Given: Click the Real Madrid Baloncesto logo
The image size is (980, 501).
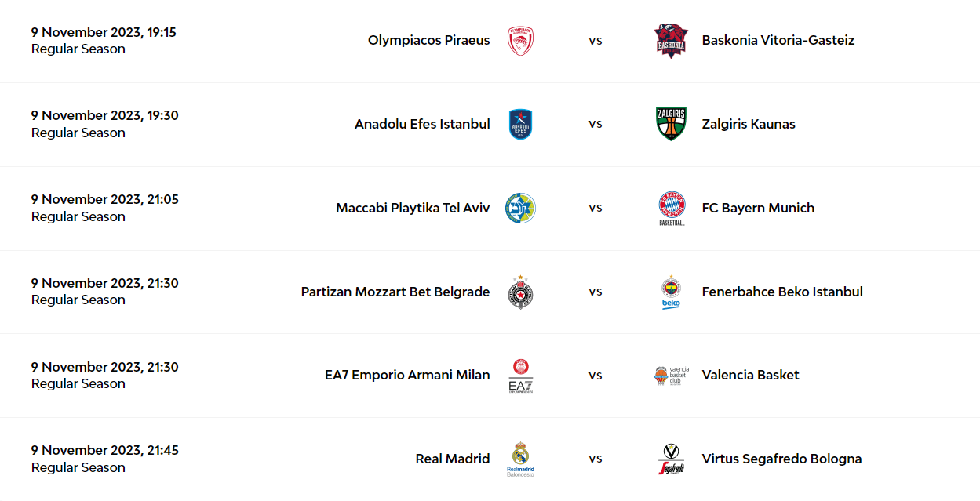Looking at the screenshot, I should pos(520,459).
